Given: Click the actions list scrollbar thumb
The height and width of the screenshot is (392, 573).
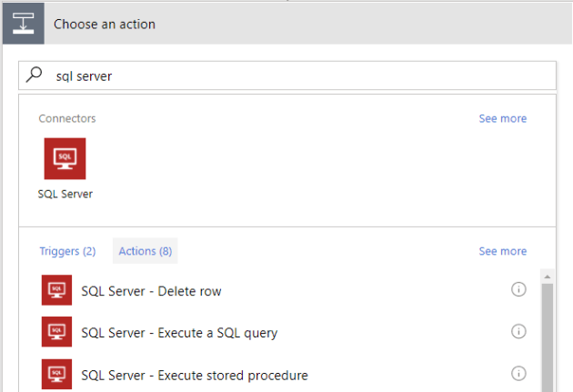Looking at the screenshot, I should 548,337.
